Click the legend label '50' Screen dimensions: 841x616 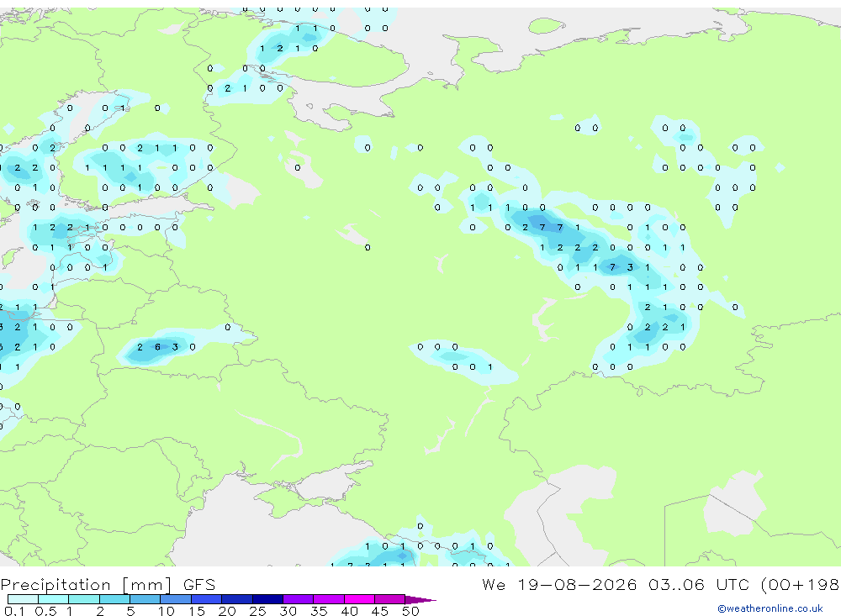click(x=410, y=611)
